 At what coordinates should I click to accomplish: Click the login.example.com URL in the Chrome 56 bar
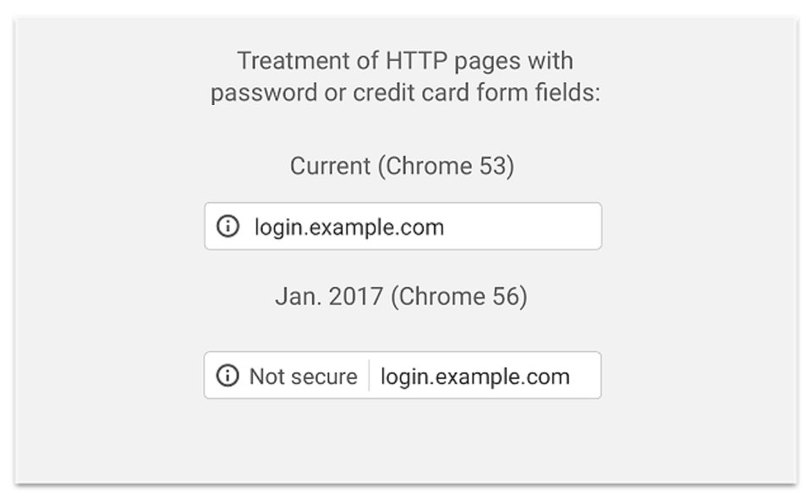pyautogui.click(x=475, y=376)
